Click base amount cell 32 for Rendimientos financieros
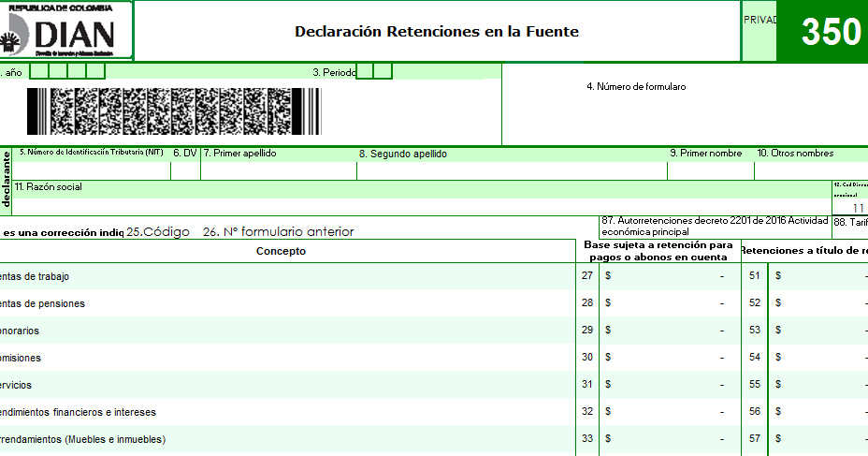 671,412
